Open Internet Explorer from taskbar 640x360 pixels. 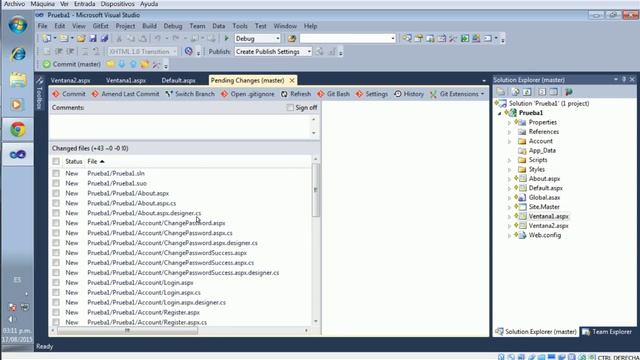(x=18, y=54)
